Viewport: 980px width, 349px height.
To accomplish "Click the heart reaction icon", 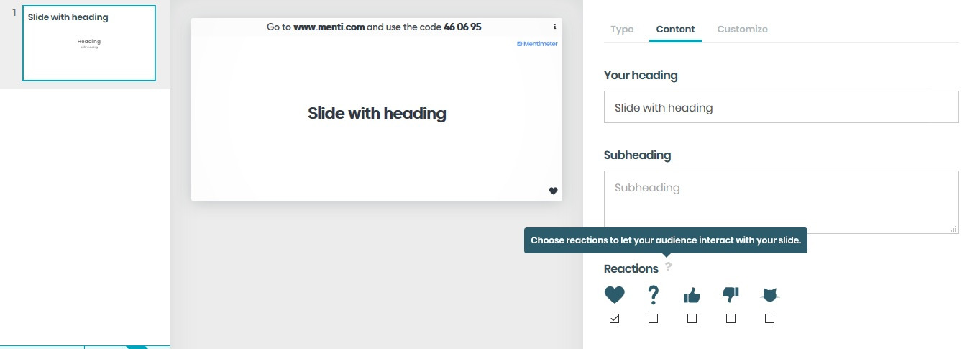I will [614, 294].
